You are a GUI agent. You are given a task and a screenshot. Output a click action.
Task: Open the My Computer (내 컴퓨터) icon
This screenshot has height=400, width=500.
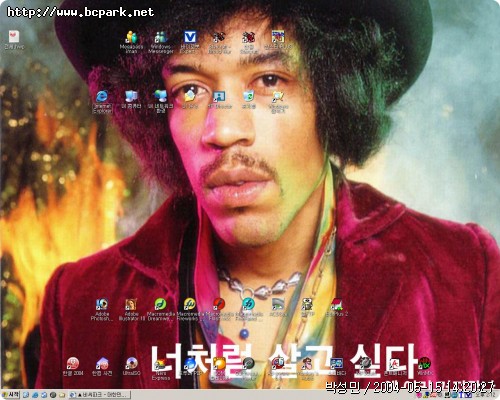click(x=131, y=99)
